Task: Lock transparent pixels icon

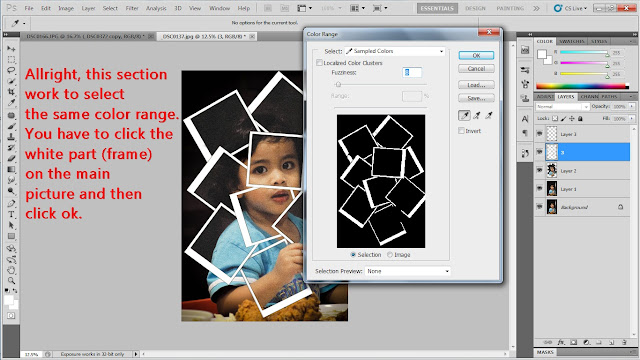Action: (x=555, y=118)
